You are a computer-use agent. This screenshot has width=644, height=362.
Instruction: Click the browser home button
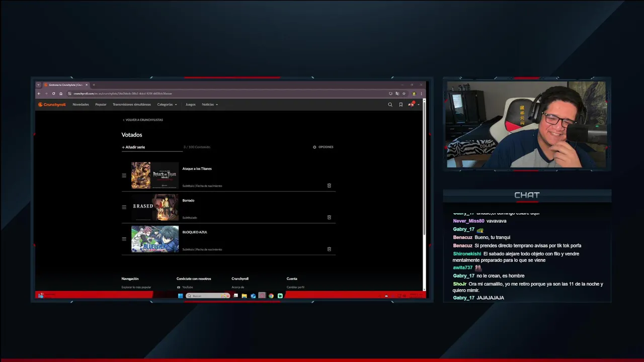tap(61, 94)
